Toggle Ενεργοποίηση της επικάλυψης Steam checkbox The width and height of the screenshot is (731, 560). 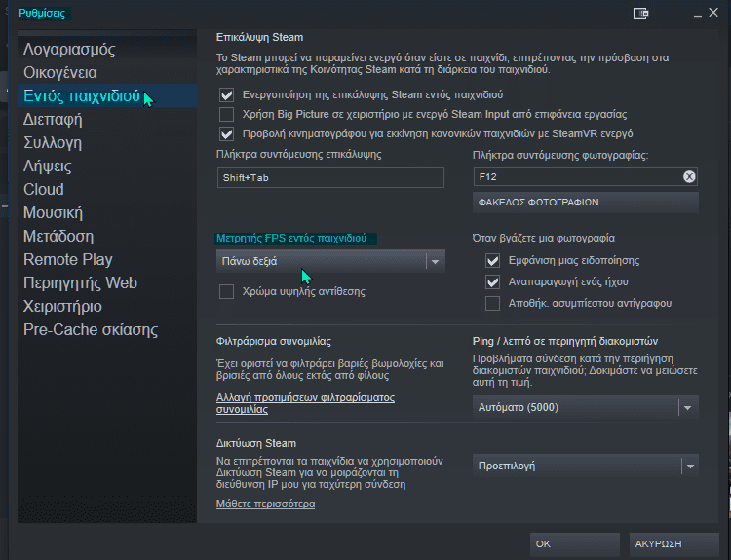click(x=226, y=95)
